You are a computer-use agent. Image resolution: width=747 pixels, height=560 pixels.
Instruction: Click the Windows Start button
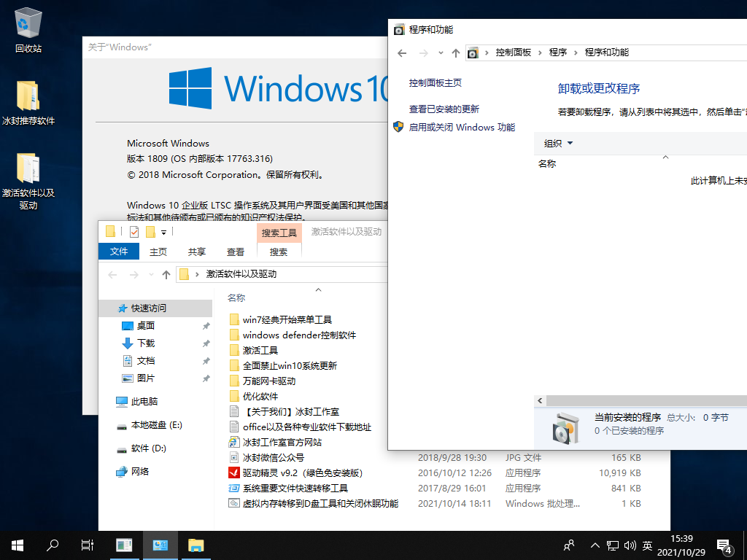[18, 545]
